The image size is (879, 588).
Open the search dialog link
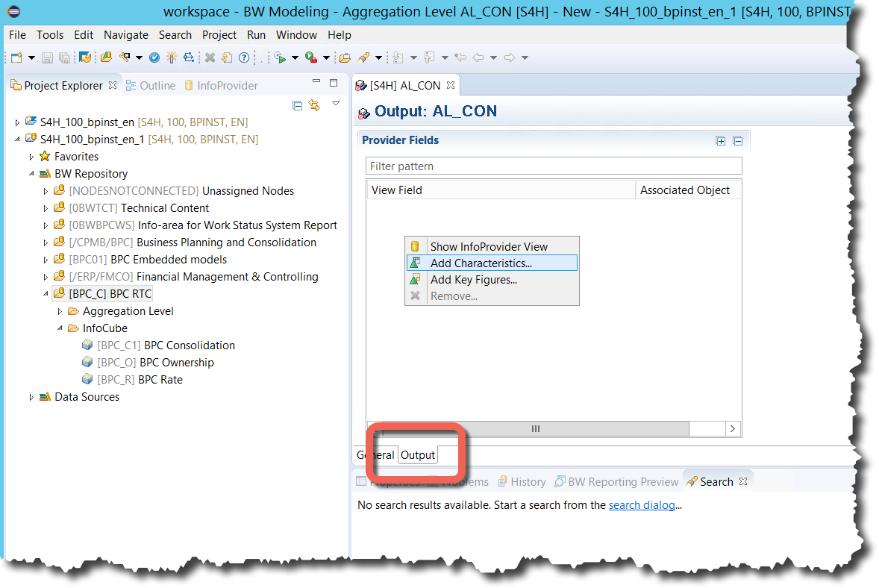click(642, 505)
